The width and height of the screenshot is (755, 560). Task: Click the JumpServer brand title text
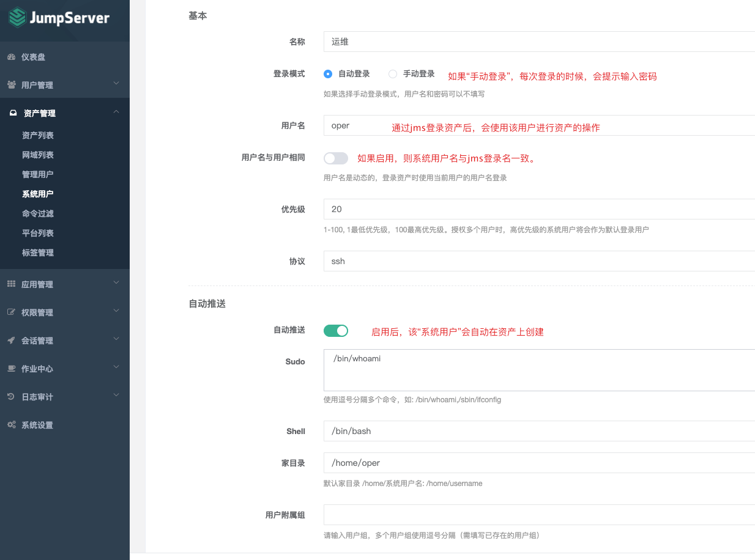click(70, 18)
